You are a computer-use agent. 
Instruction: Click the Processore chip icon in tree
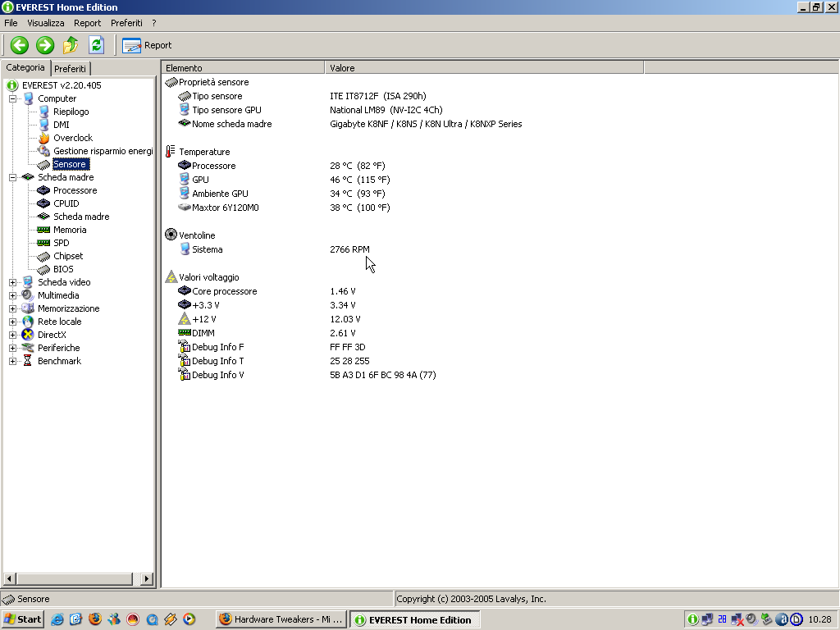[43, 190]
